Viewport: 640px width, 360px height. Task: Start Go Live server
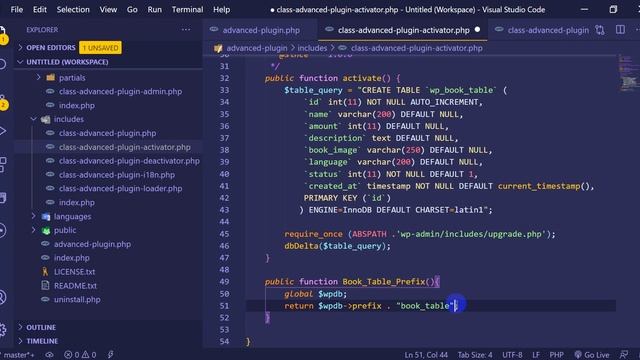592,355
